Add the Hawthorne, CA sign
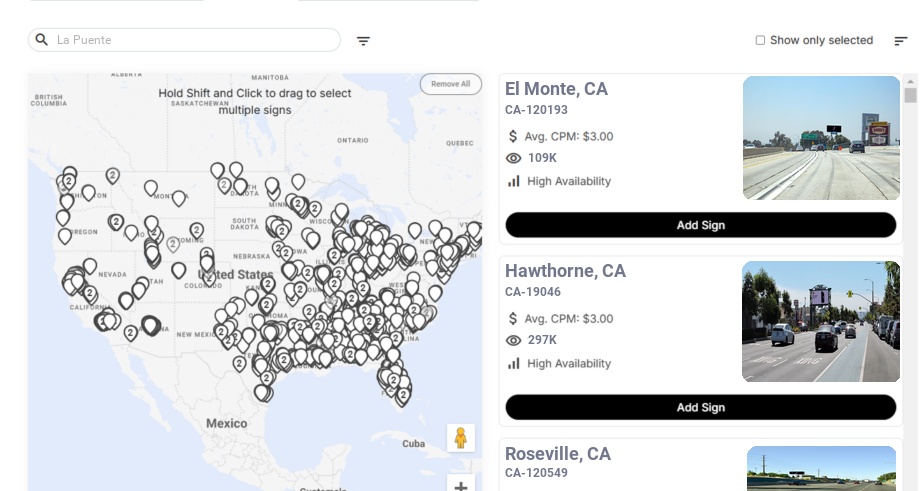 tap(700, 407)
